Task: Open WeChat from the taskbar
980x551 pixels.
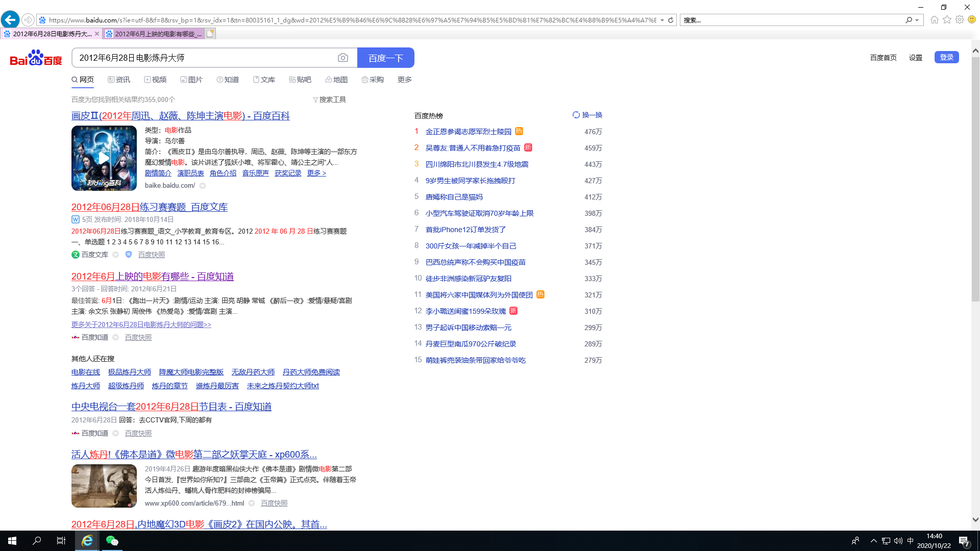Action: (x=112, y=541)
